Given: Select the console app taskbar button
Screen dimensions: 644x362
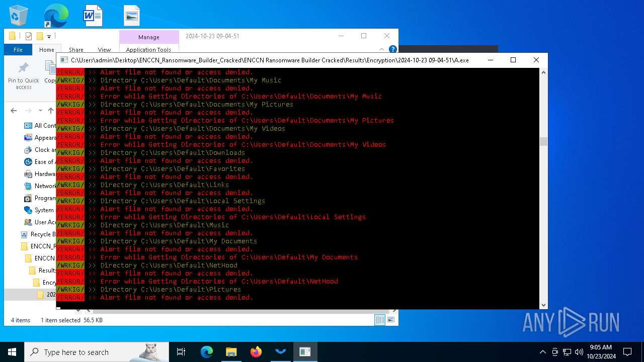Looking at the screenshot, I should click(x=305, y=352).
